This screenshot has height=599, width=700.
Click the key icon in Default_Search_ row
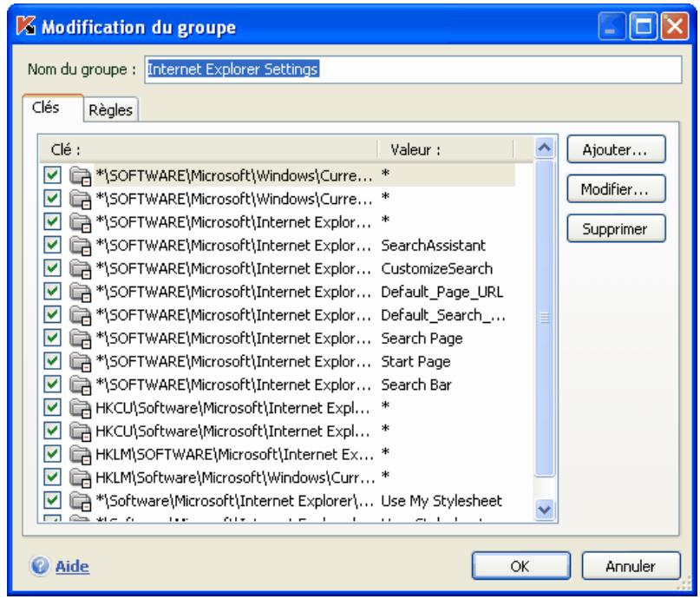click(x=81, y=315)
